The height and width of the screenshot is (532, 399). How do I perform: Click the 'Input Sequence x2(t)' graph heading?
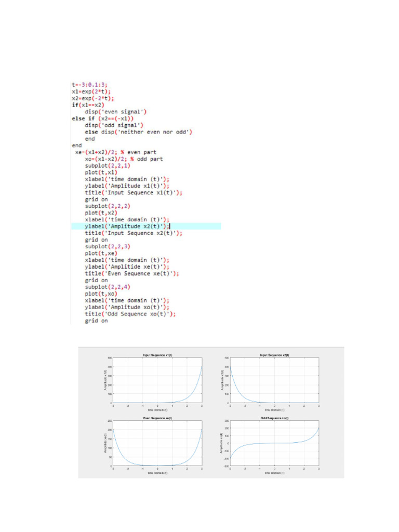point(274,355)
